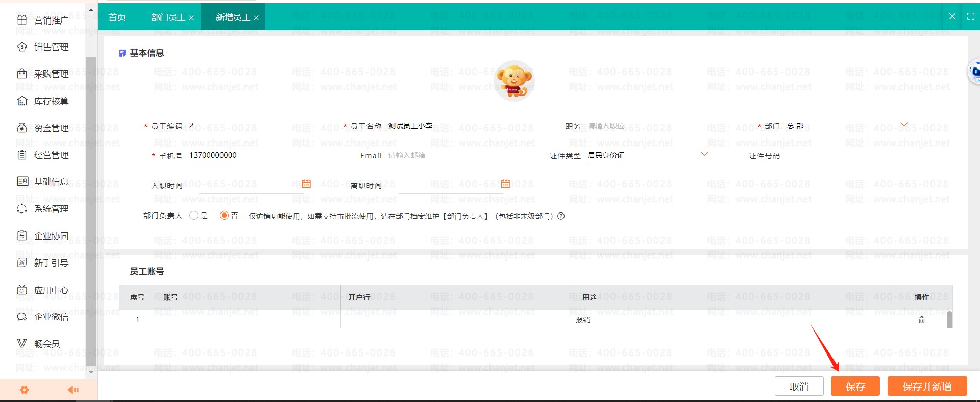Click the help question mark icon

[561, 216]
